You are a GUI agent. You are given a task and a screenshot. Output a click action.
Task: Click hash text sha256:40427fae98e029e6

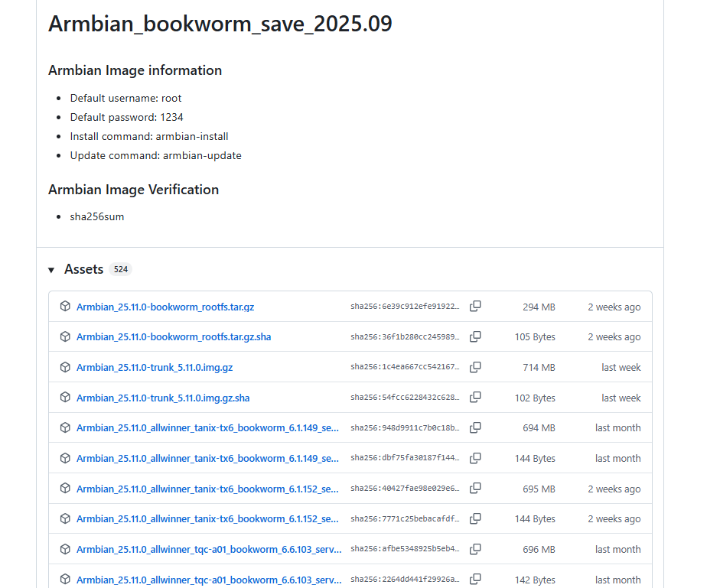[x=405, y=488]
